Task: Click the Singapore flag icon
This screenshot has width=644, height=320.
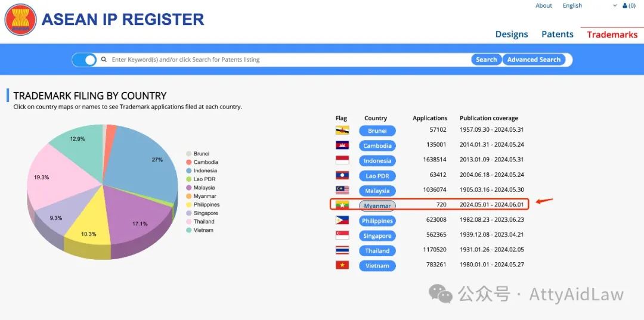Action: pyautogui.click(x=342, y=235)
